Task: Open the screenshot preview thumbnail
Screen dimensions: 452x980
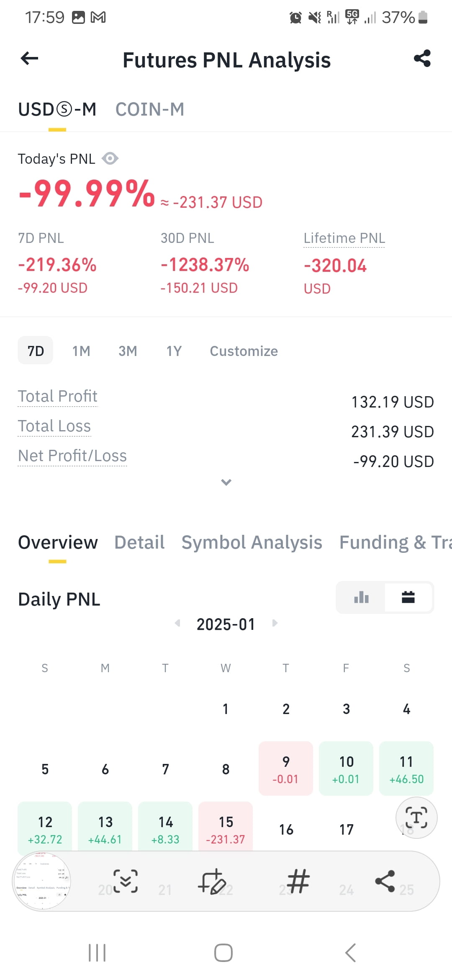Action: point(42,881)
